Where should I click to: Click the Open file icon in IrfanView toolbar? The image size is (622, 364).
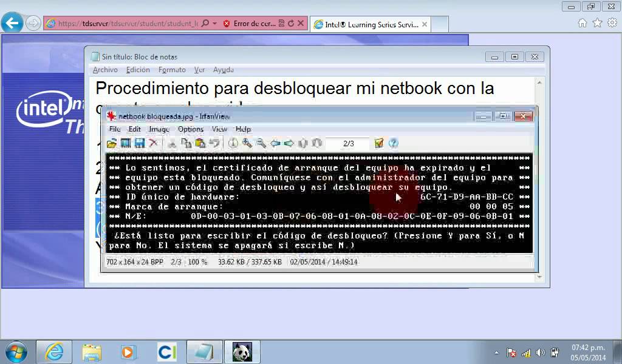point(112,143)
